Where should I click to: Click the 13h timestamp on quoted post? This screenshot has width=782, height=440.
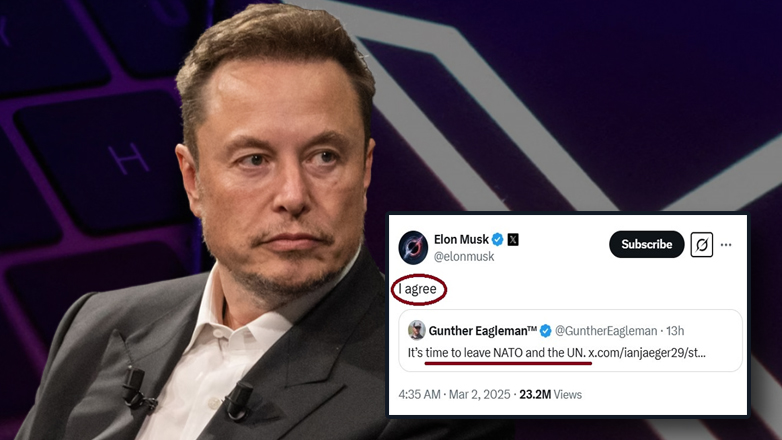(674, 330)
